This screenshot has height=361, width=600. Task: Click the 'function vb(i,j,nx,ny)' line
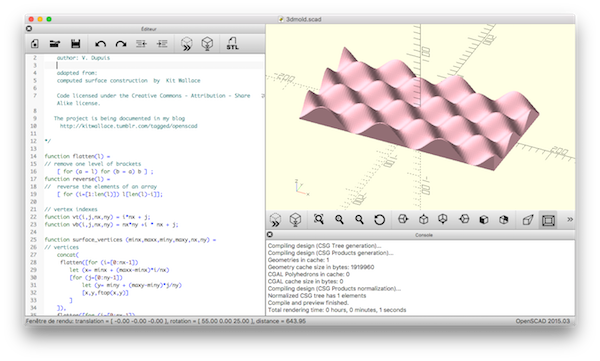(111, 225)
